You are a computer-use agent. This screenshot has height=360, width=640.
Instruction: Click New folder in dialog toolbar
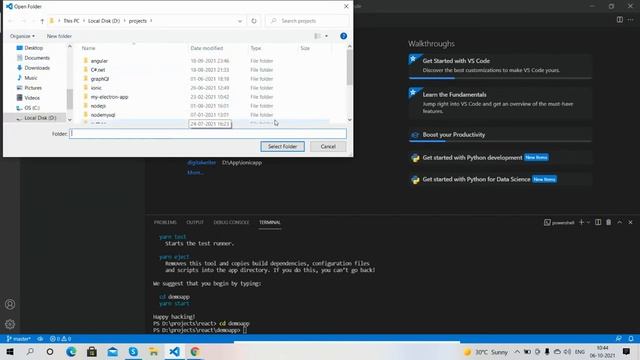pyautogui.click(x=59, y=36)
